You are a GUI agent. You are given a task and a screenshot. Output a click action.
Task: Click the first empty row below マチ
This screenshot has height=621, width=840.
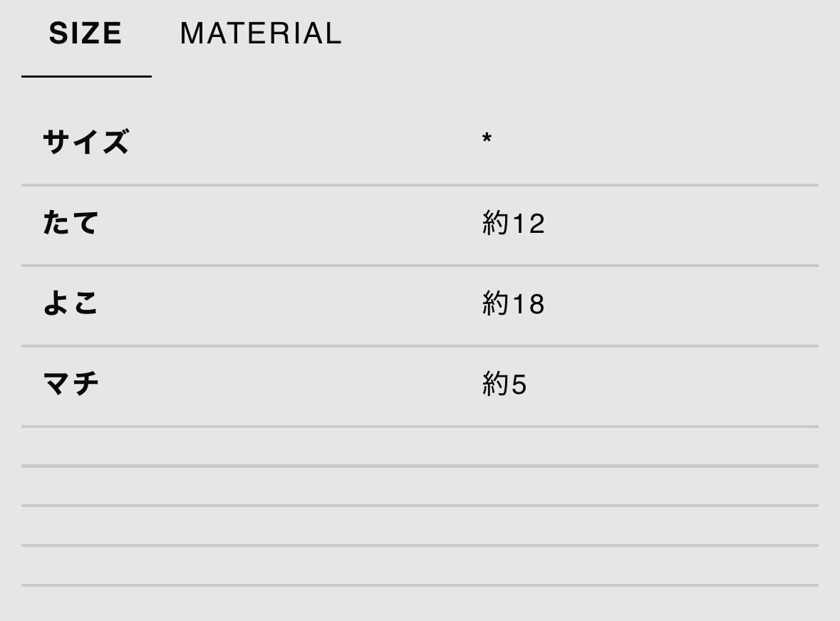pyautogui.click(x=420, y=446)
